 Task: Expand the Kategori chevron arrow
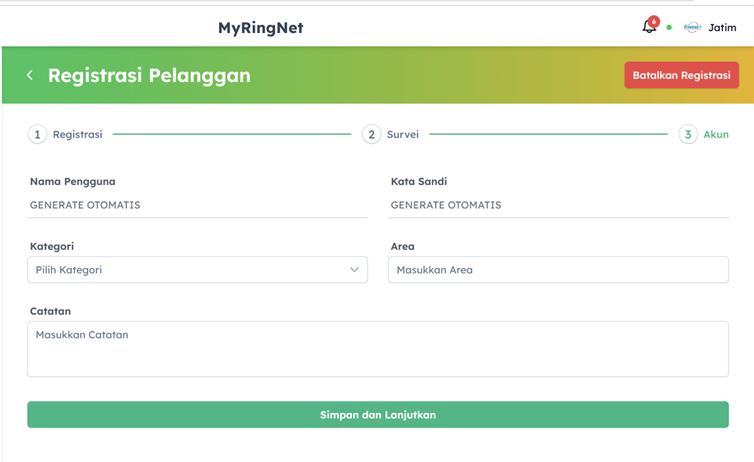[x=354, y=270]
